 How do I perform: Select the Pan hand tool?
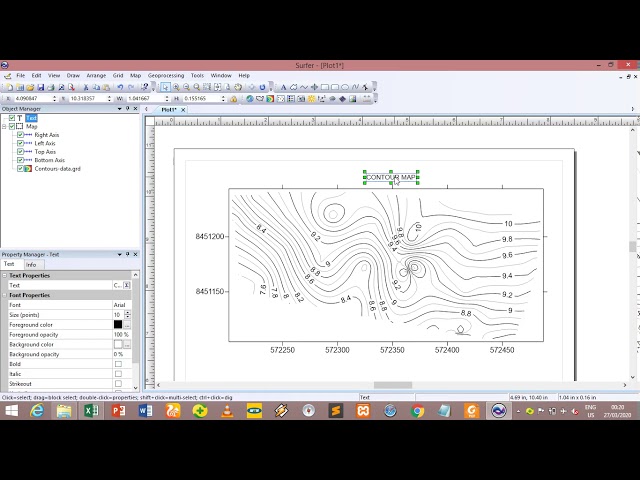(238, 87)
